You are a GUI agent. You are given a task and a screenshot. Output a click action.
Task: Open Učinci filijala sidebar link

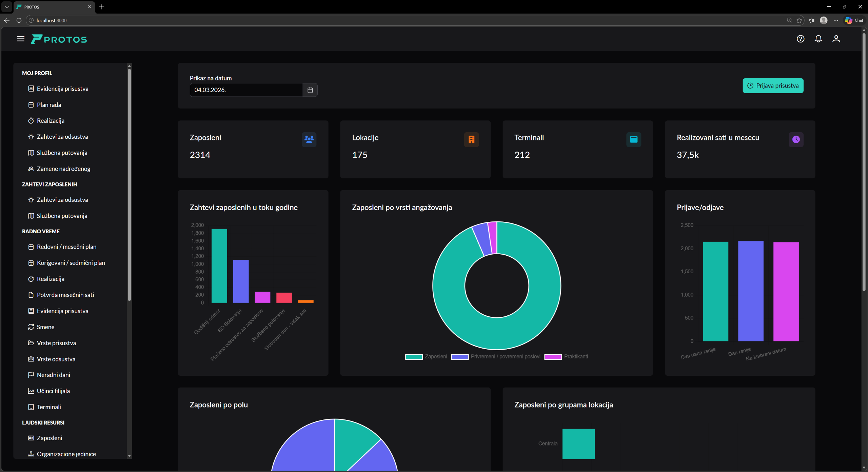53,391
